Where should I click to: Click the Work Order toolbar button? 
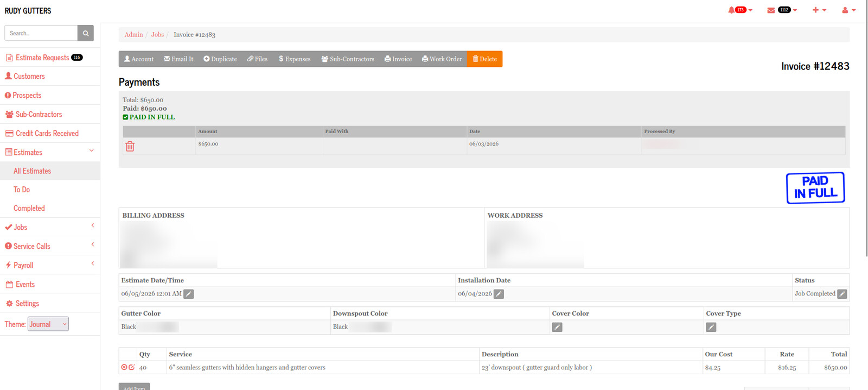coord(442,59)
